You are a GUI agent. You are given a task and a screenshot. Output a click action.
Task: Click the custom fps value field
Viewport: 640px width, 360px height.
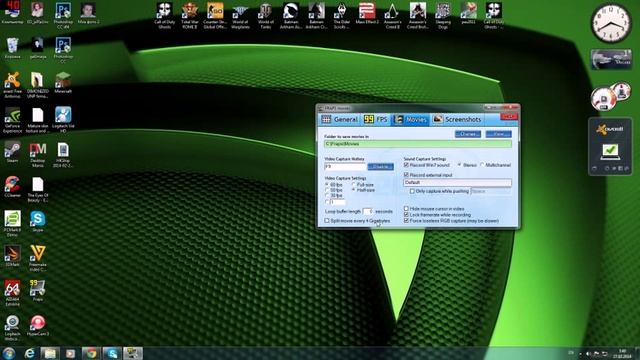(x=338, y=202)
